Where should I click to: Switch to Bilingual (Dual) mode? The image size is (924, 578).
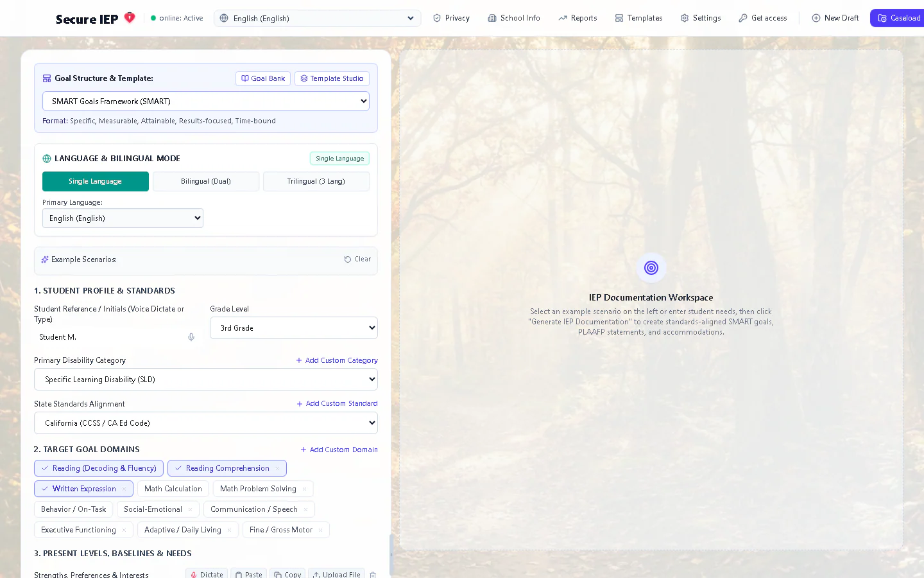206,181
